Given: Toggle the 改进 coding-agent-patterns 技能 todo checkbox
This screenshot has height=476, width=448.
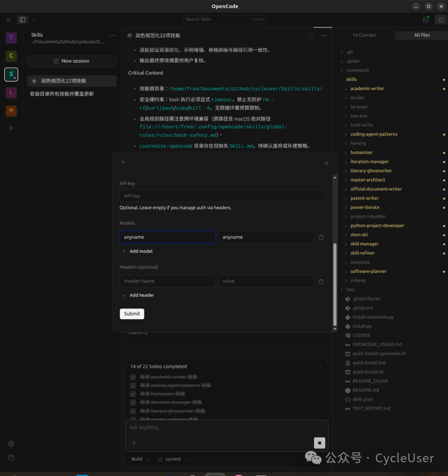Looking at the screenshot, I should click(x=133, y=386).
